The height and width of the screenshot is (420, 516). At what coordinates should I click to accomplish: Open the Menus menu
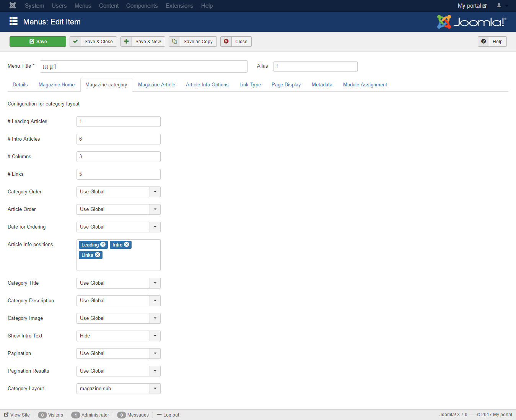coord(83,6)
